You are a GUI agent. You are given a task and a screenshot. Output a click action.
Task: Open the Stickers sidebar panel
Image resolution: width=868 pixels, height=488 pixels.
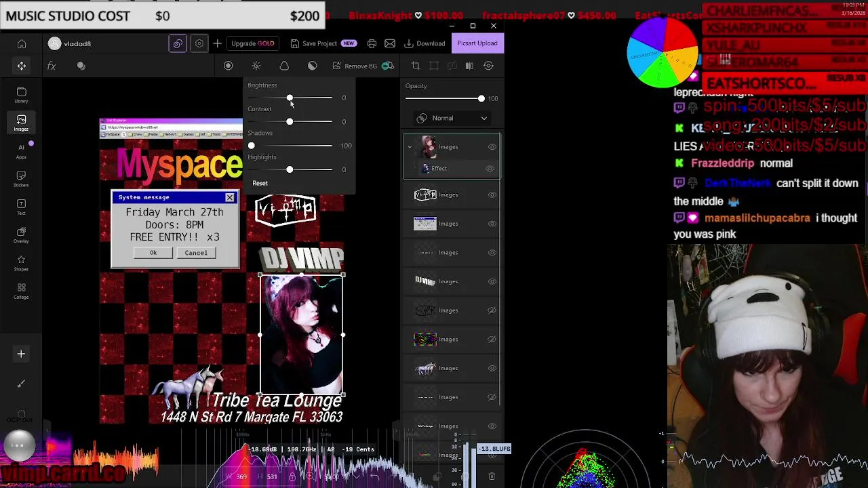(22, 179)
